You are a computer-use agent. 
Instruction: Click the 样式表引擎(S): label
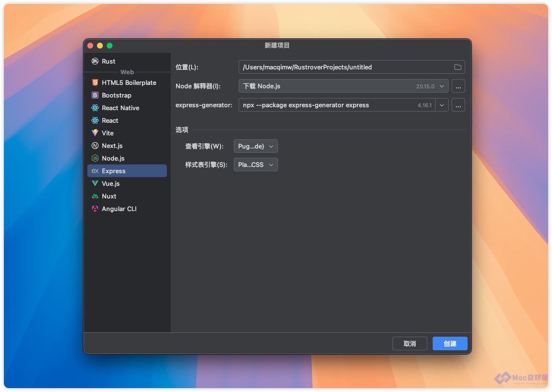click(x=206, y=165)
